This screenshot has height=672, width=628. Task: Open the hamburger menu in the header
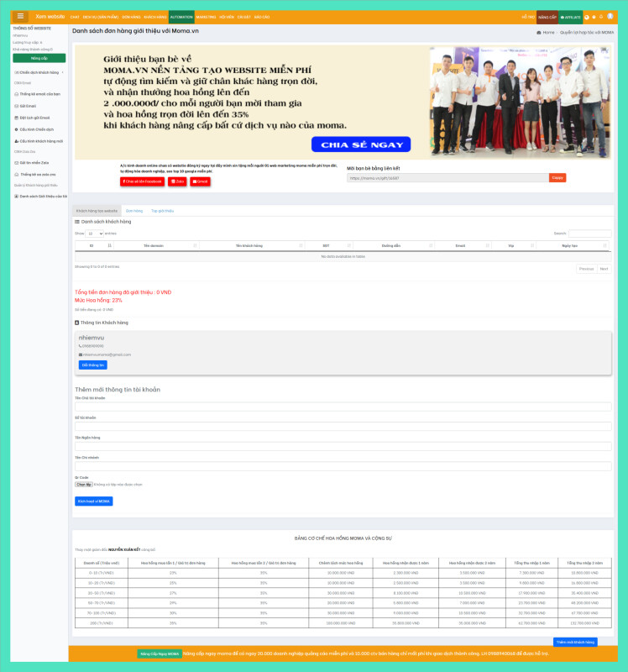[20, 16]
